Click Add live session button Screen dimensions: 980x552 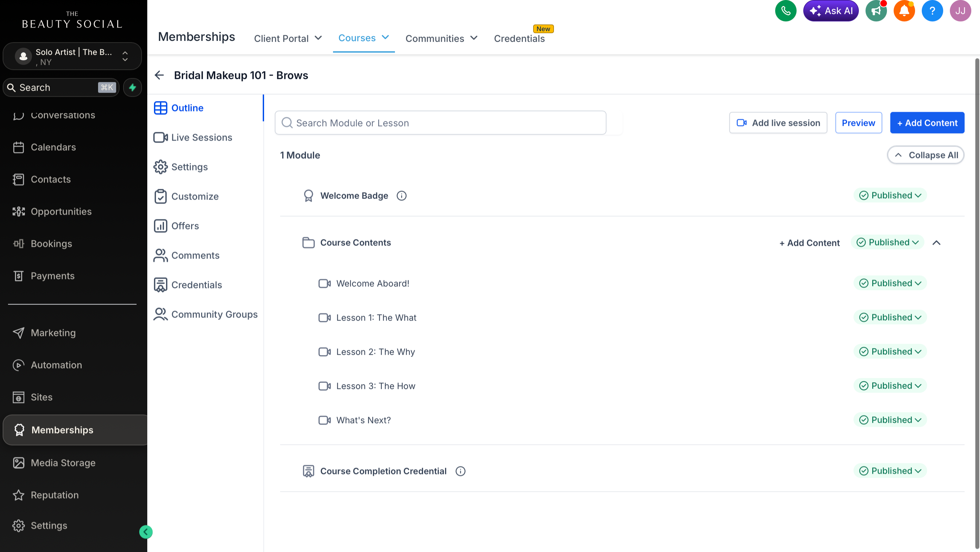[778, 123]
